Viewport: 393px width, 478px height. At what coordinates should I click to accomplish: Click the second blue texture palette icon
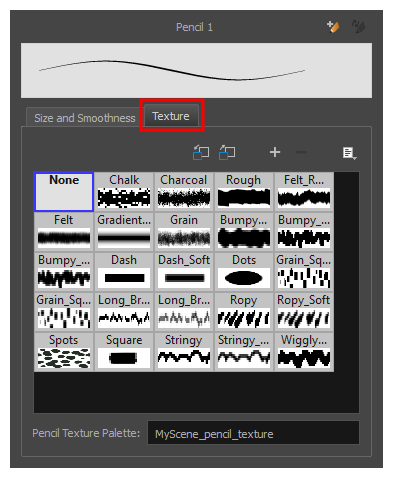(x=227, y=153)
